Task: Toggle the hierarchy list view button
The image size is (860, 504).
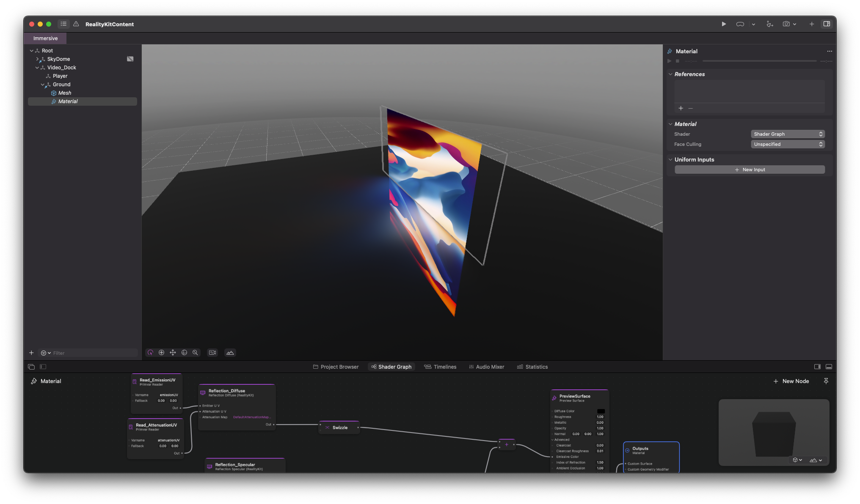Action: tap(63, 24)
